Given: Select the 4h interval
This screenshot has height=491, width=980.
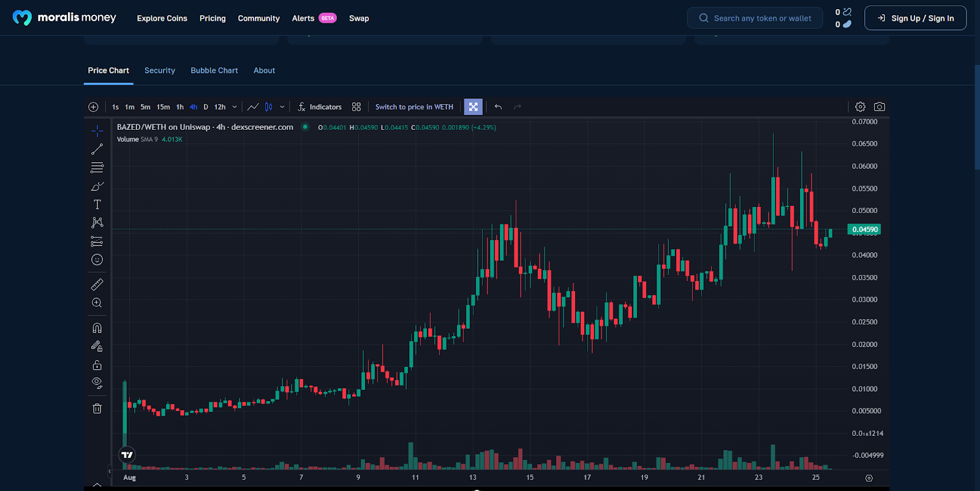Looking at the screenshot, I should tap(194, 107).
